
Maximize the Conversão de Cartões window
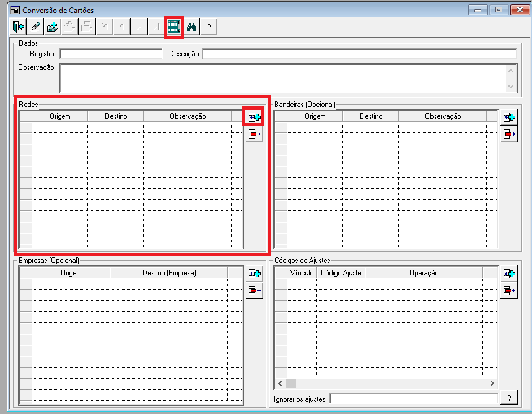click(x=499, y=10)
